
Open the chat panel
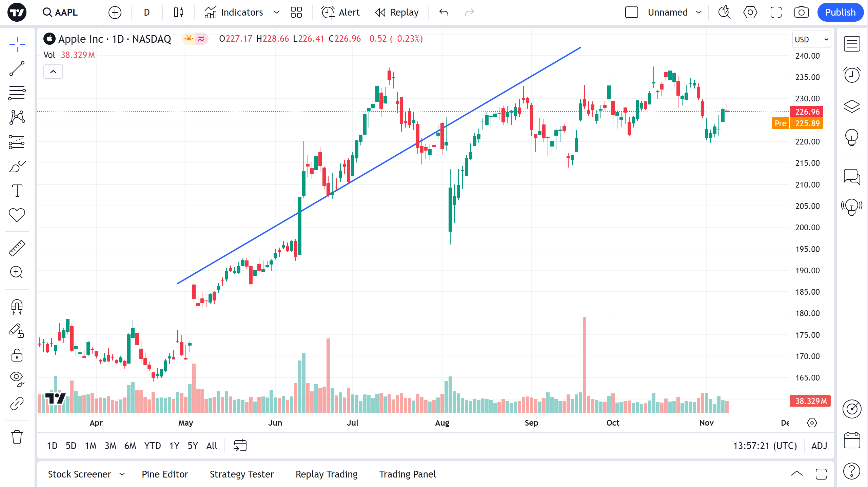click(x=852, y=177)
